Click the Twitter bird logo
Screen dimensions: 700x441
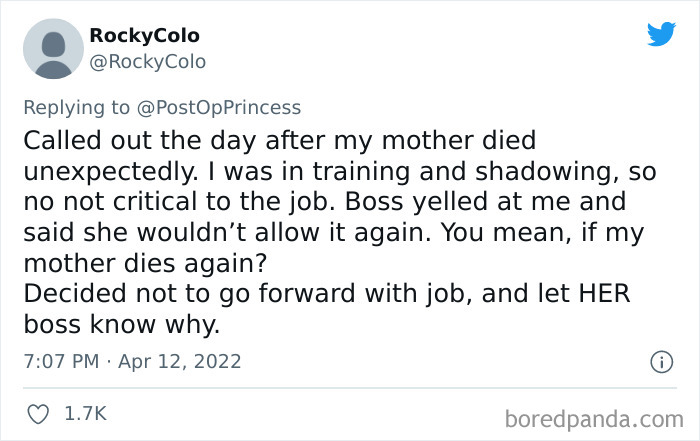pyautogui.click(x=661, y=35)
